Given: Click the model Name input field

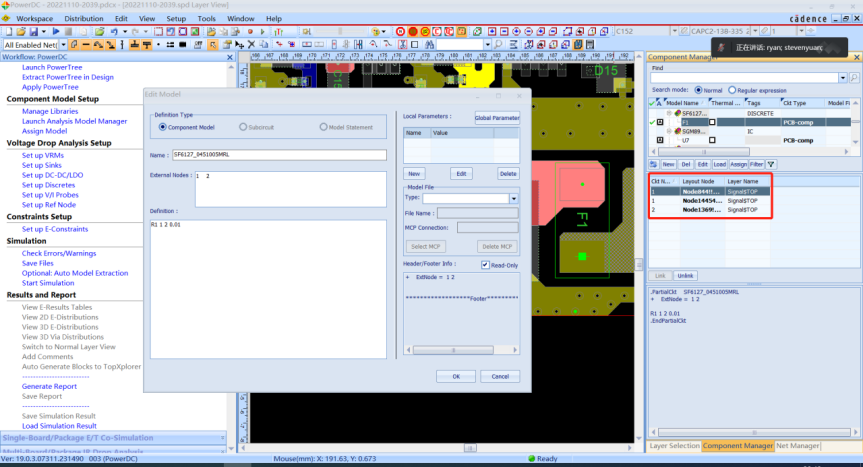Looking at the screenshot, I should pyautogui.click(x=279, y=155).
